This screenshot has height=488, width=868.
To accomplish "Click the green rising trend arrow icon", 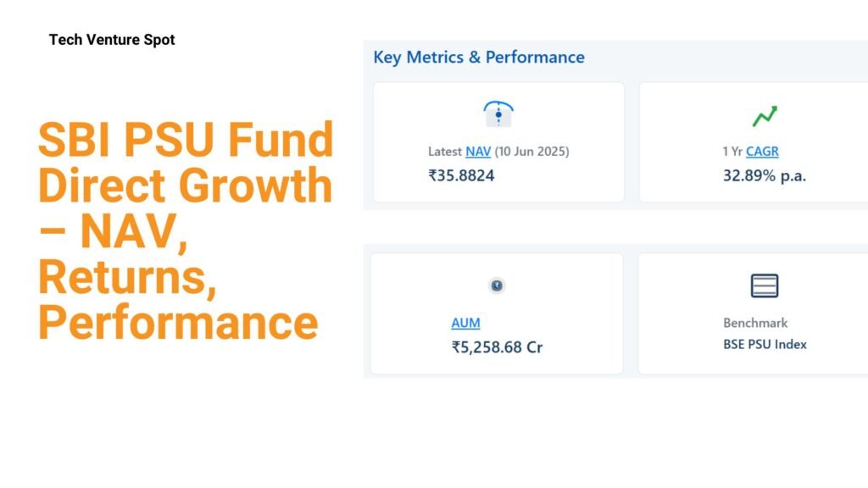I will click(x=765, y=116).
